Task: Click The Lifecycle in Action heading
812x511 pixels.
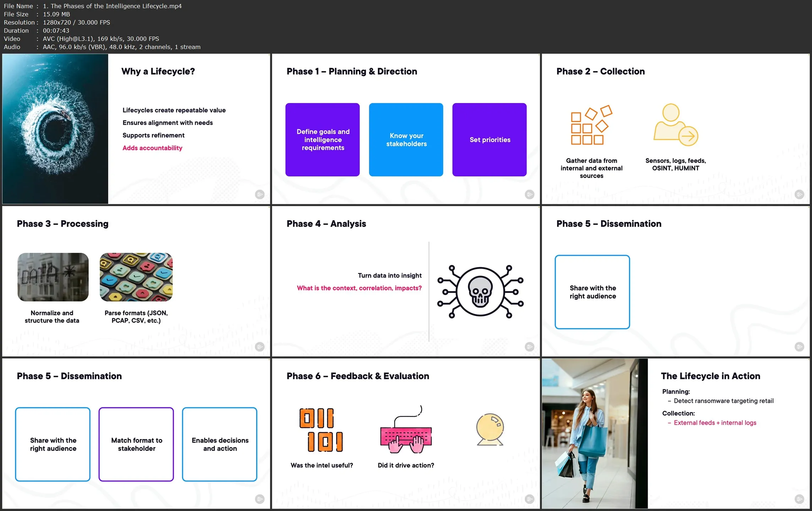Action: (710, 376)
